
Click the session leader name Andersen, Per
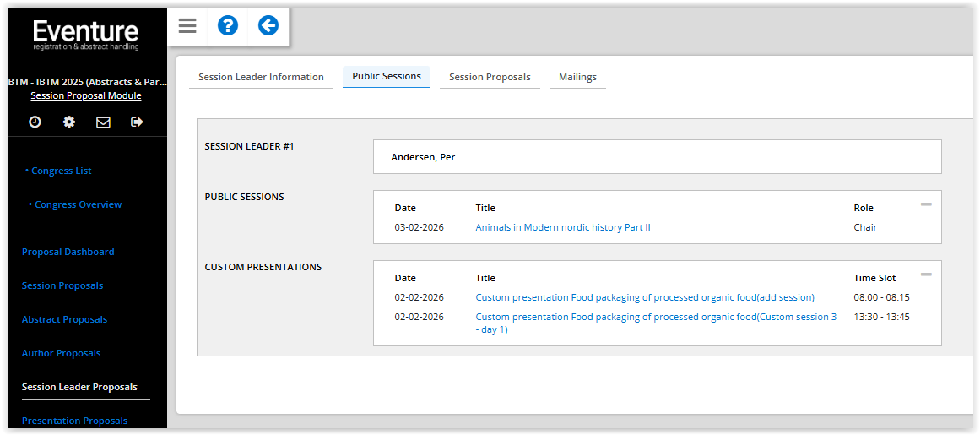(x=423, y=157)
